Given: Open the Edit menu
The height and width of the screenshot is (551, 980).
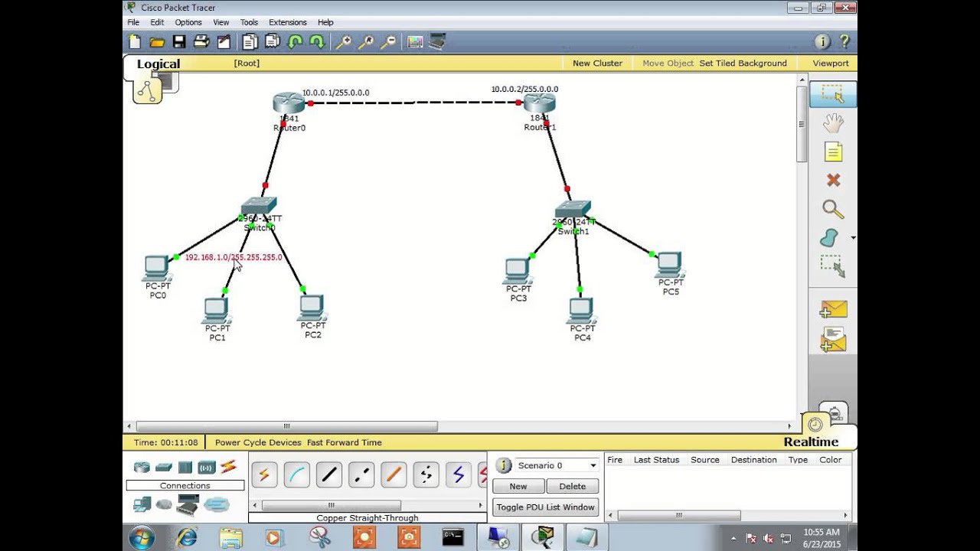Looking at the screenshot, I should click(157, 22).
